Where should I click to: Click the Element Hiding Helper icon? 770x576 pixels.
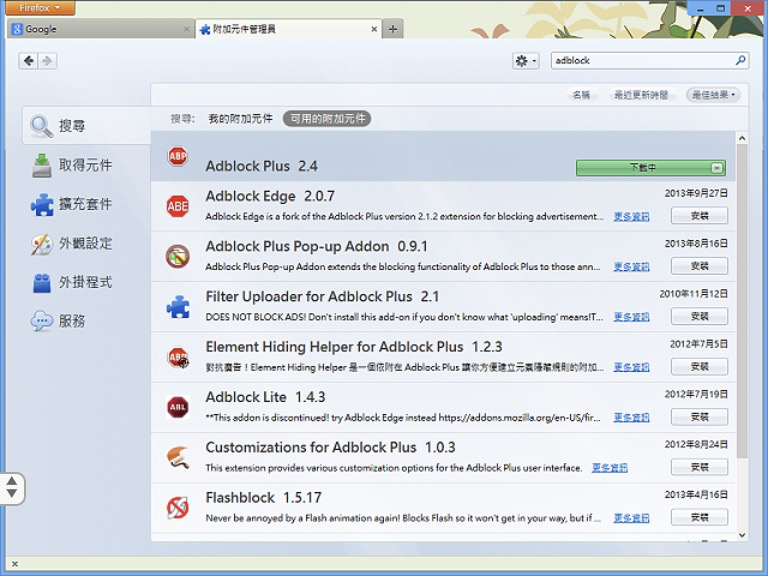[x=178, y=357]
